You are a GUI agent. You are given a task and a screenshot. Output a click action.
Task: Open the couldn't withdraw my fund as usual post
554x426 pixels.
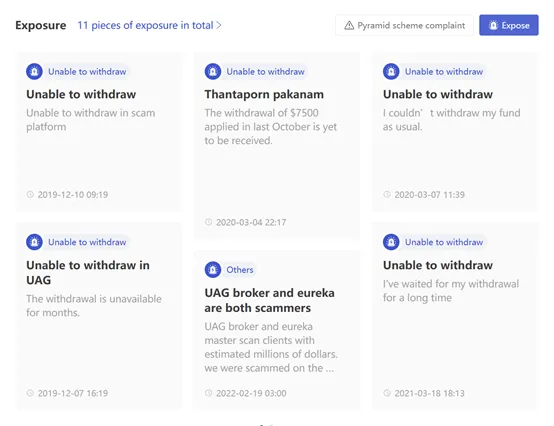tap(452, 120)
